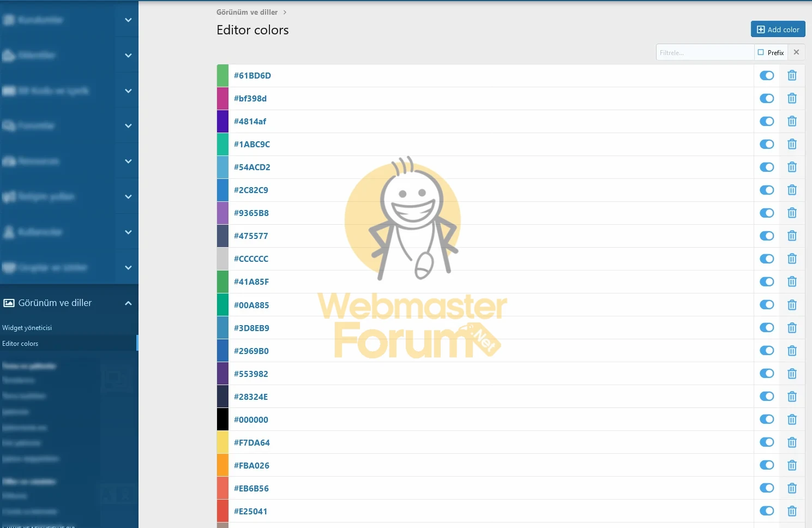Delete the #EB6B56 color entry
Viewport: 812px width, 528px height.
(x=792, y=488)
